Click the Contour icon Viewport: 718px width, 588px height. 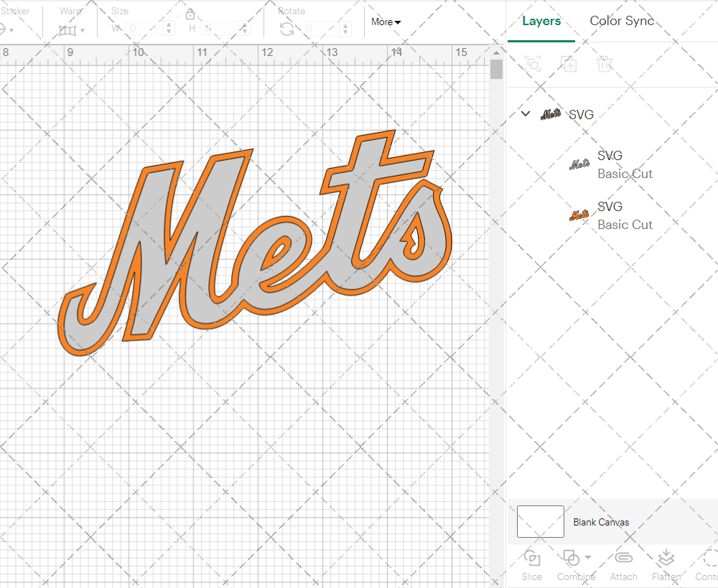click(x=710, y=559)
